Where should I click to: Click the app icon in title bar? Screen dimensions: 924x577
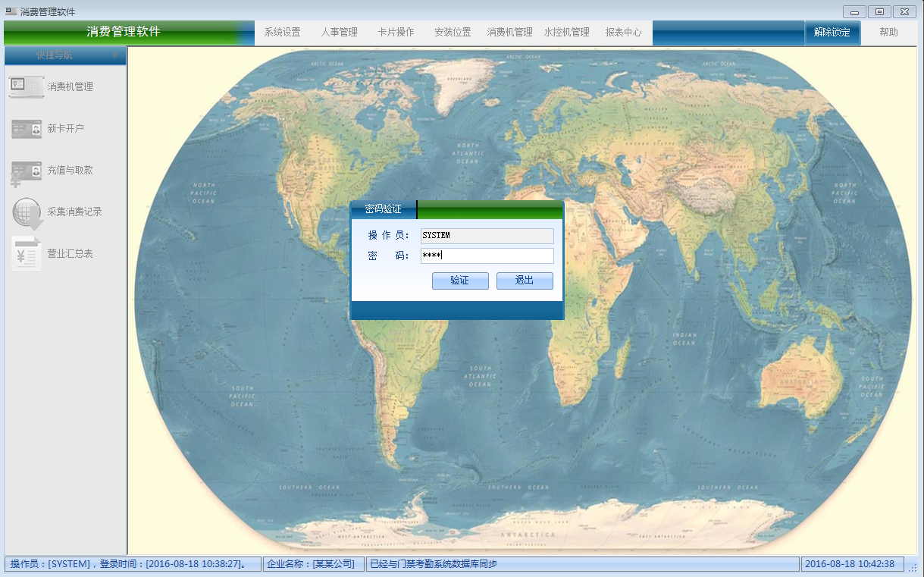click(11, 11)
